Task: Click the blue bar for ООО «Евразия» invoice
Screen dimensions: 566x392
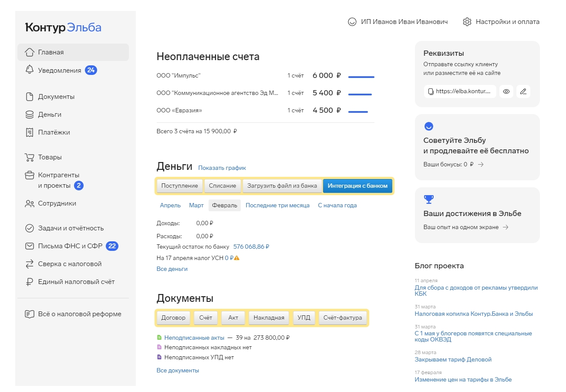Action: pyautogui.click(x=358, y=112)
